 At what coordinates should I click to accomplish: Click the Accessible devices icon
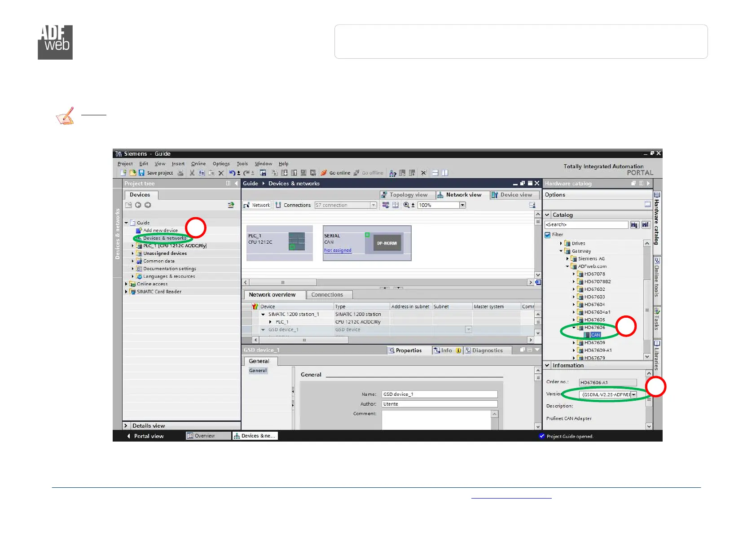[393, 173]
